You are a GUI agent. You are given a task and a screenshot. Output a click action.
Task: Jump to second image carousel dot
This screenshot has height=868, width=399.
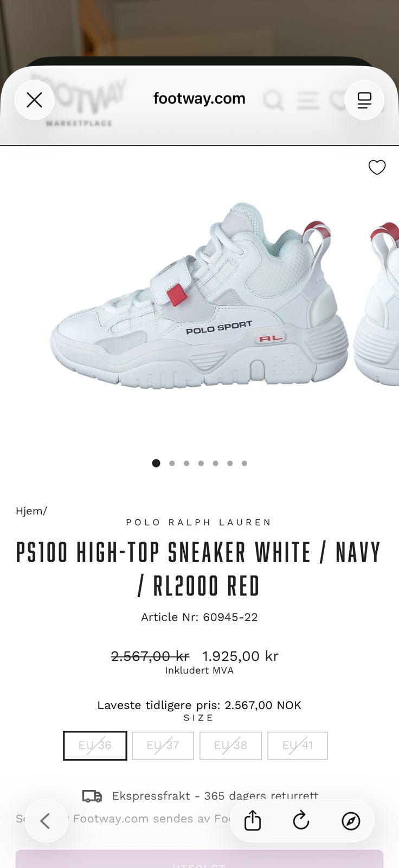click(172, 463)
